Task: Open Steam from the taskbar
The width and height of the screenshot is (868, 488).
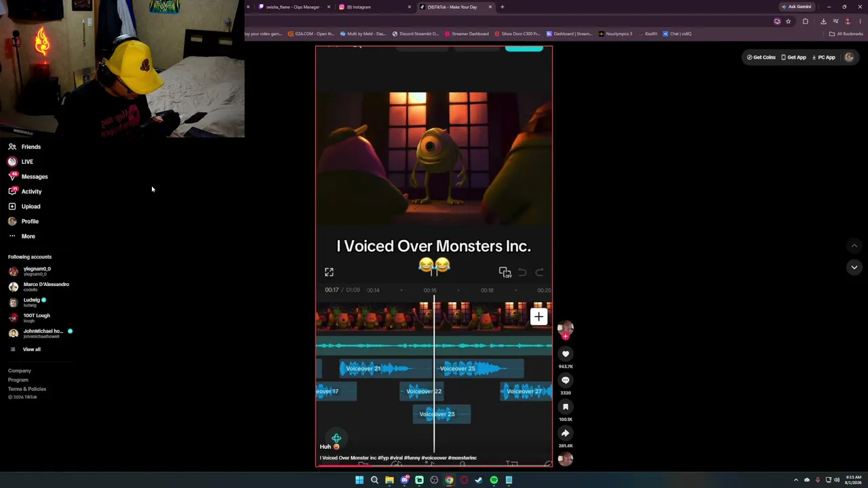Action: (x=479, y=480)
